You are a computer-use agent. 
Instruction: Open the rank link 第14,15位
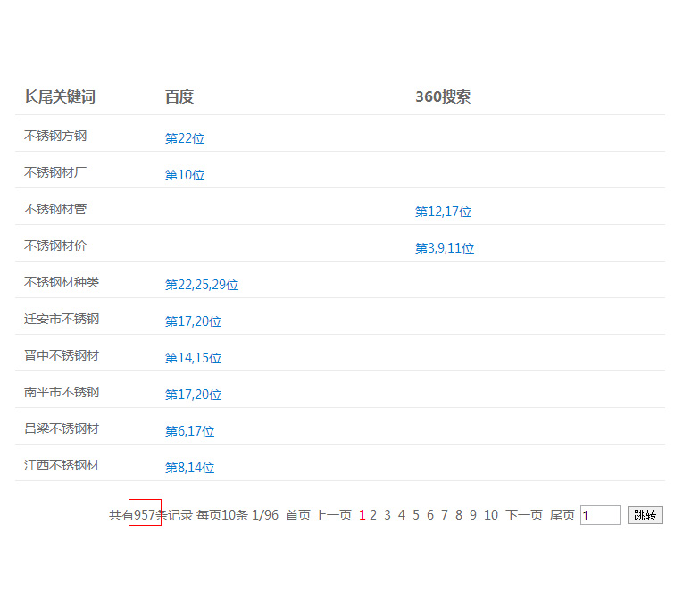[x=193, y=358]
